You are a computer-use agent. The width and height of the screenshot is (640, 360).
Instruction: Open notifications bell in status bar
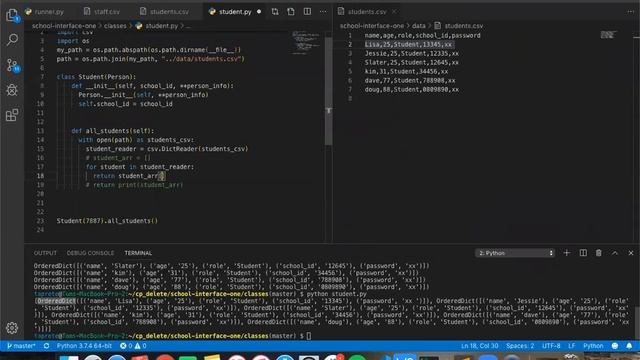click(x=629, y=346)
